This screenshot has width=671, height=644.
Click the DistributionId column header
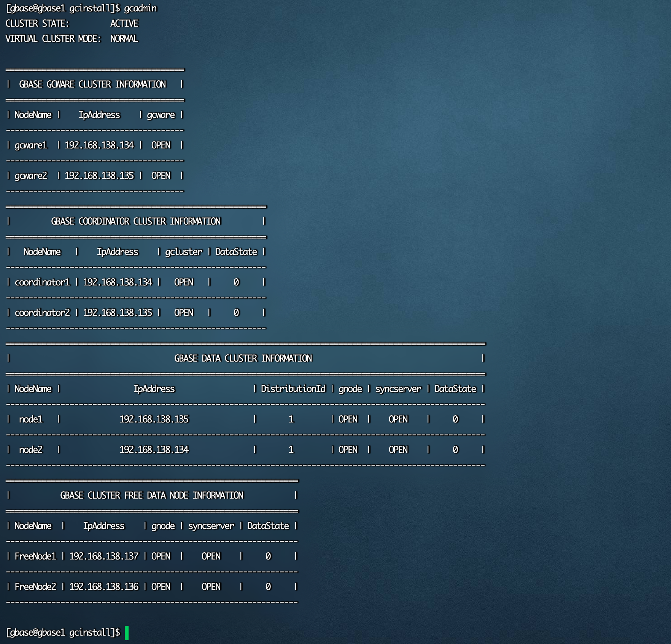[x=293, y=389]
